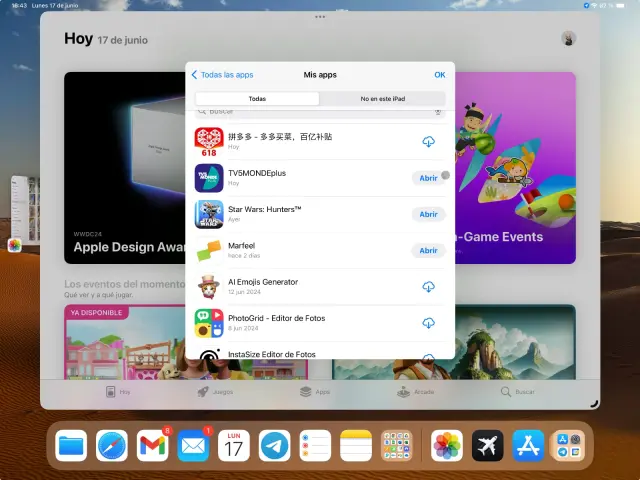The width and height of the screenshot is (640, 480).
Task: Open the Files app from dock
Action: pos(72,446)
